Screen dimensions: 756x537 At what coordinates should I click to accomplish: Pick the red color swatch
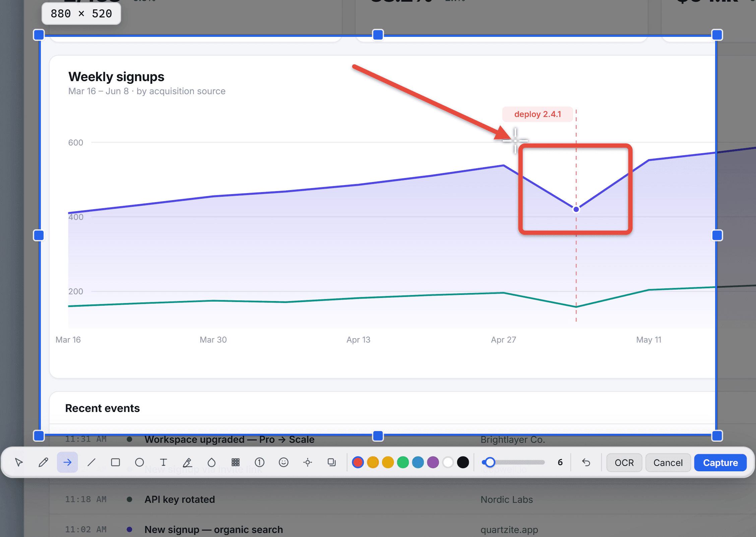(358, 463)
